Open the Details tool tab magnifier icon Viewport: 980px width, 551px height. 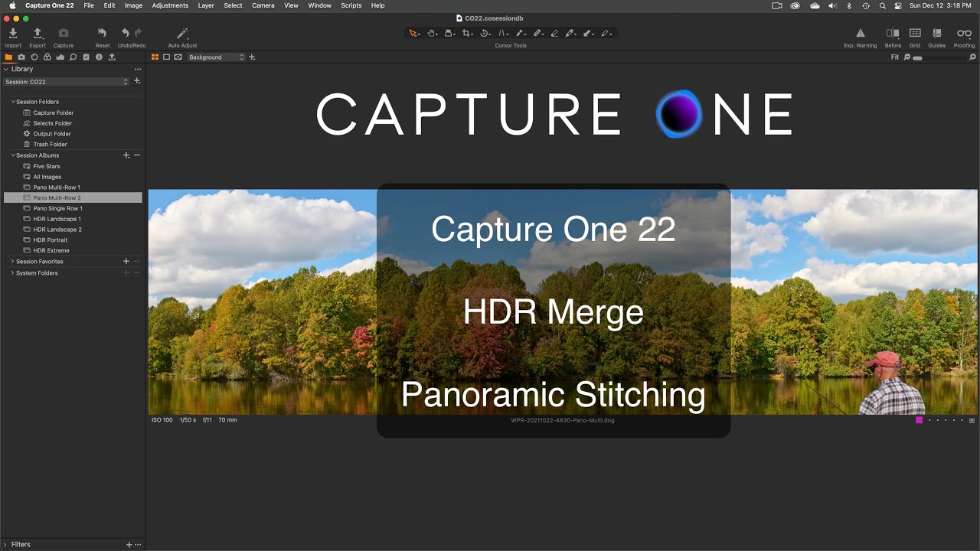[x=73, y=57]
